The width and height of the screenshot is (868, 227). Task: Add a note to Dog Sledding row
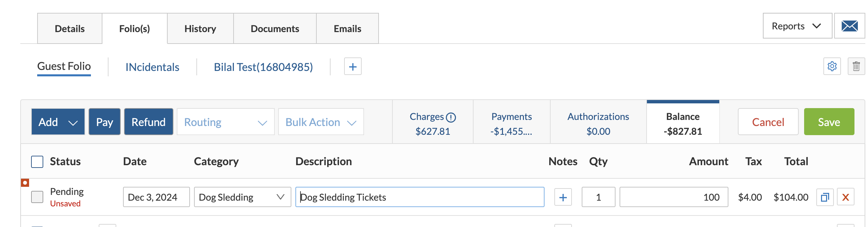click(563, 197)
